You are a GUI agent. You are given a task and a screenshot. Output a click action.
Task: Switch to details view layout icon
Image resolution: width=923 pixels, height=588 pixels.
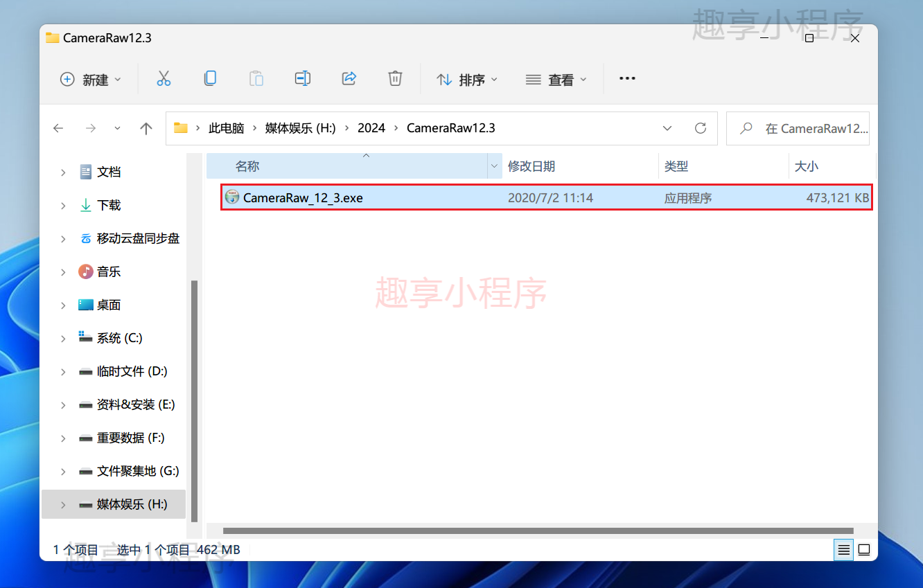point(843,550)
